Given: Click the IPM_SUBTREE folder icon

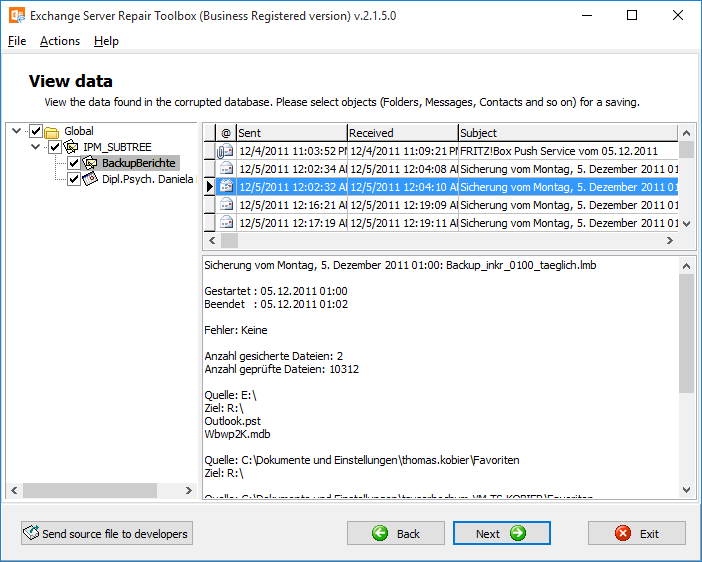Looking at the screenshot, I should click(71, 147).
